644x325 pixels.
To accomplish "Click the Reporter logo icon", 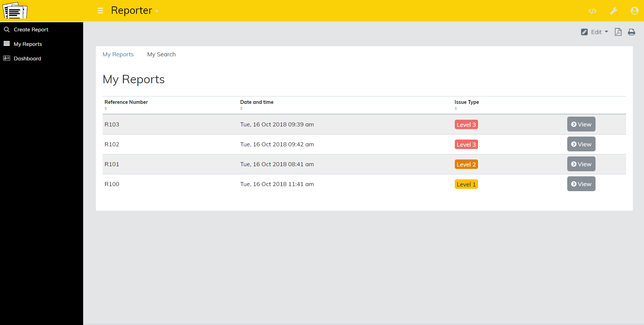I will click(15, 10).
